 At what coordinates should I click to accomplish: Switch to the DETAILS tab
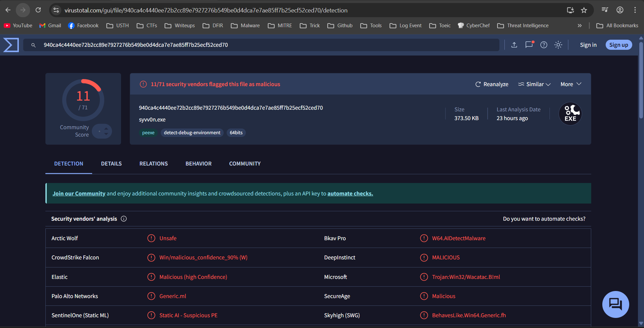[111, 164]
